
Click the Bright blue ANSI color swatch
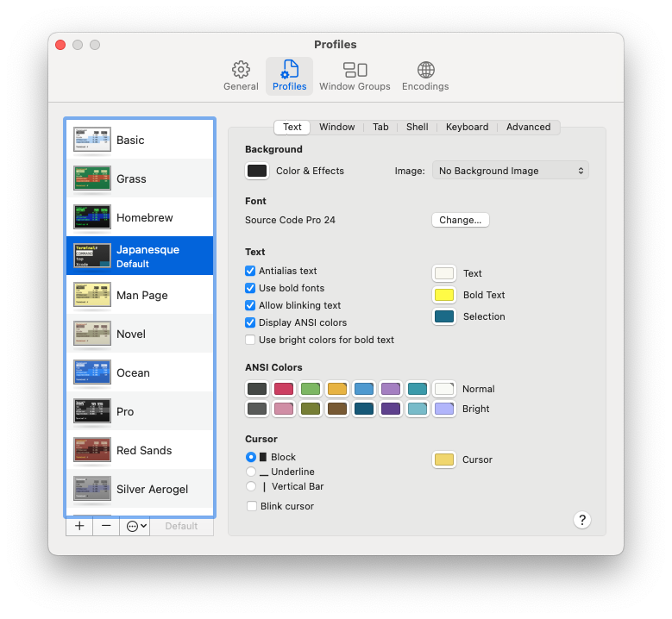click(x=364, y=409)
